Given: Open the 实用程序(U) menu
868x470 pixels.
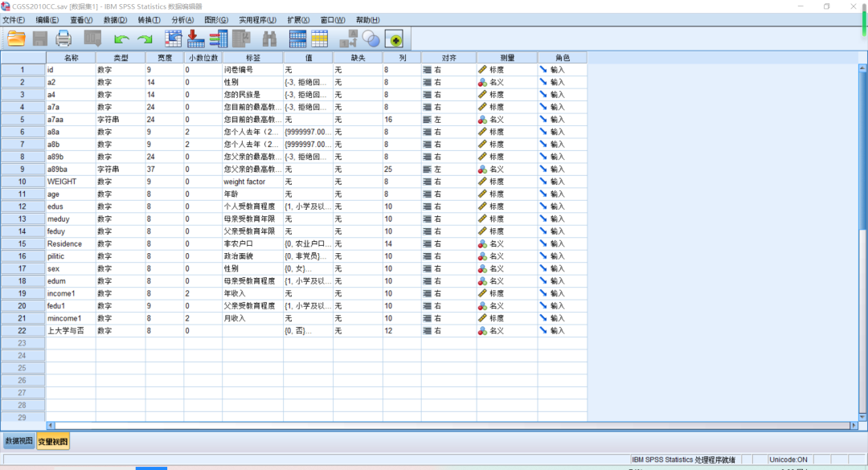Looking at the screenshot, I should tap(257, 20).
